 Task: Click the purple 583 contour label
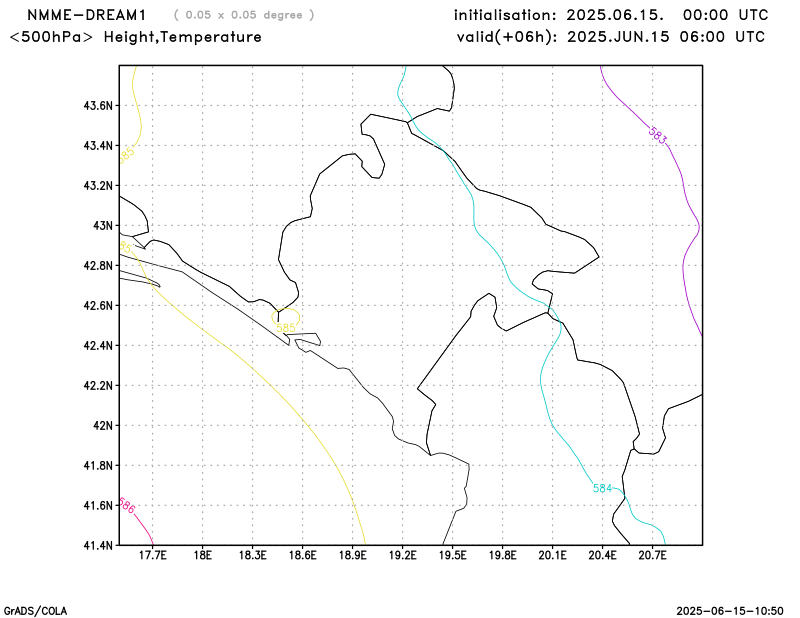(x=658, y=136)
